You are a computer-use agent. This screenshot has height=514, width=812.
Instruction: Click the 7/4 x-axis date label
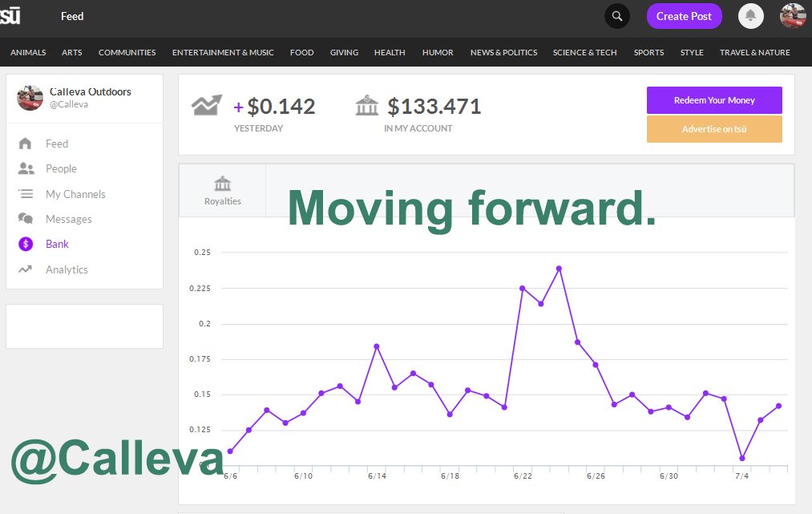point(741,476)
